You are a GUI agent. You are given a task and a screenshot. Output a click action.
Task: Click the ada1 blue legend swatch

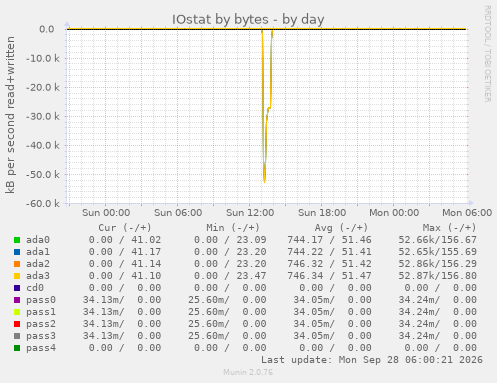pyautogui.click(x=17, y=252)
